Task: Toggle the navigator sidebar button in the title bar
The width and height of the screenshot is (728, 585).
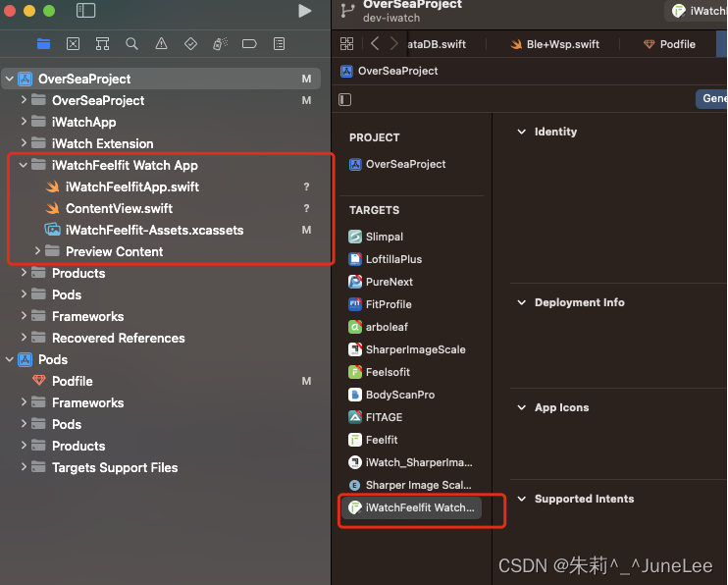Action: pyautogui.click(x=86, y=11)
